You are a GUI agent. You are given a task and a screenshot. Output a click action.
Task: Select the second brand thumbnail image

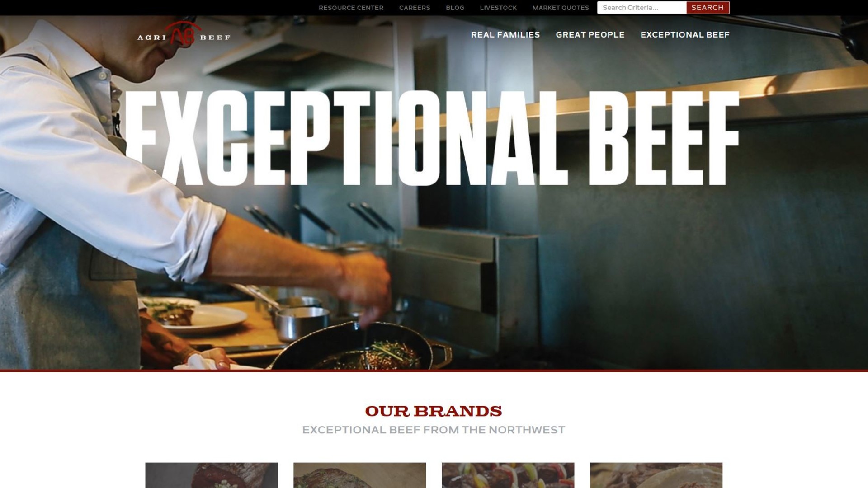(360, 475)
